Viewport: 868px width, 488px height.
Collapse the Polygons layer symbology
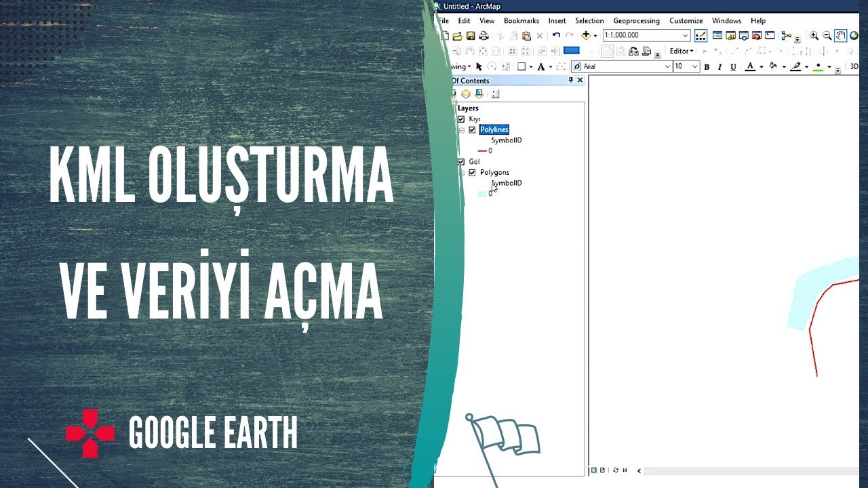pyautogui.click(x=462, y=173)
